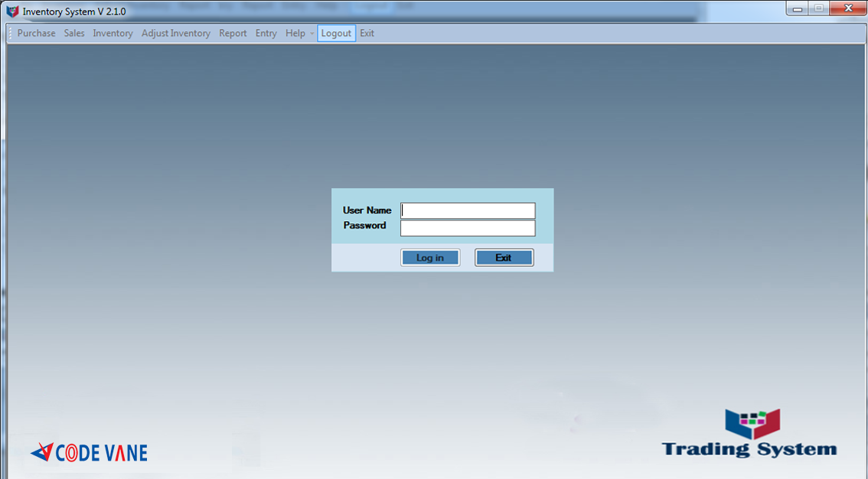Open the Purchase menu
This screenshot has height=479, width=868.
coord(36,34)
